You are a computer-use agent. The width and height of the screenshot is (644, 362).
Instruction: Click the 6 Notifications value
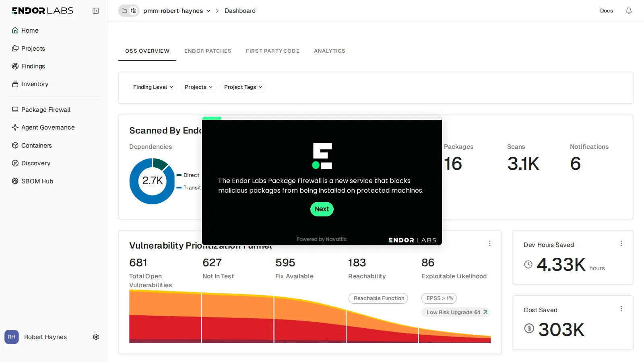[576, 164]
